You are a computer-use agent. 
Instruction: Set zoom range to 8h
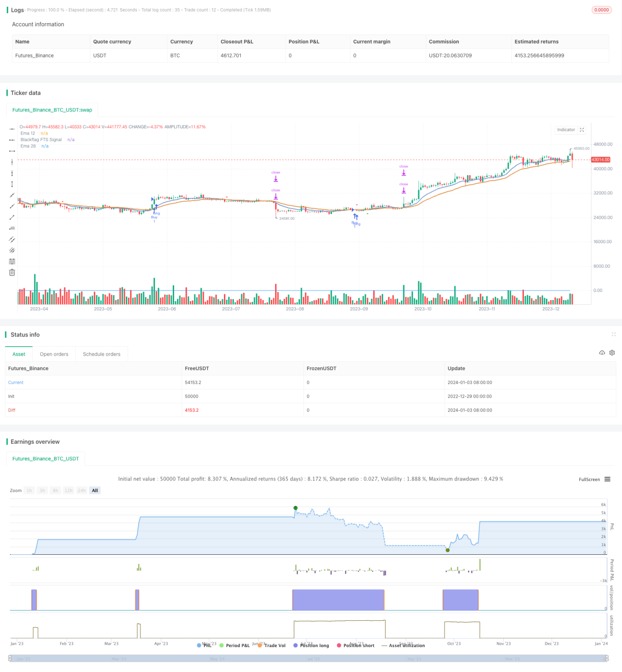pyautogui.click(x=56, y=490)
